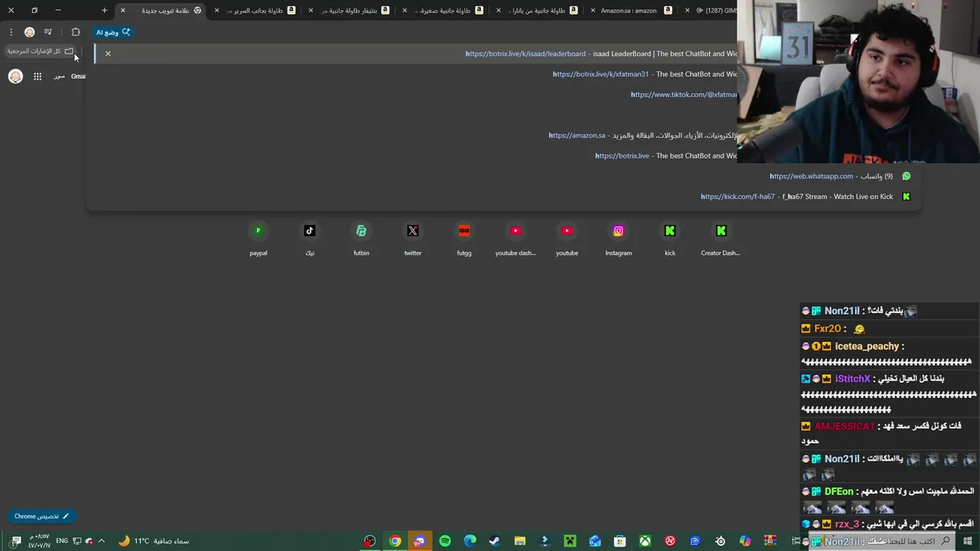Open the PayPal shortcut tile
980x551 pixels.
point(258,239)
